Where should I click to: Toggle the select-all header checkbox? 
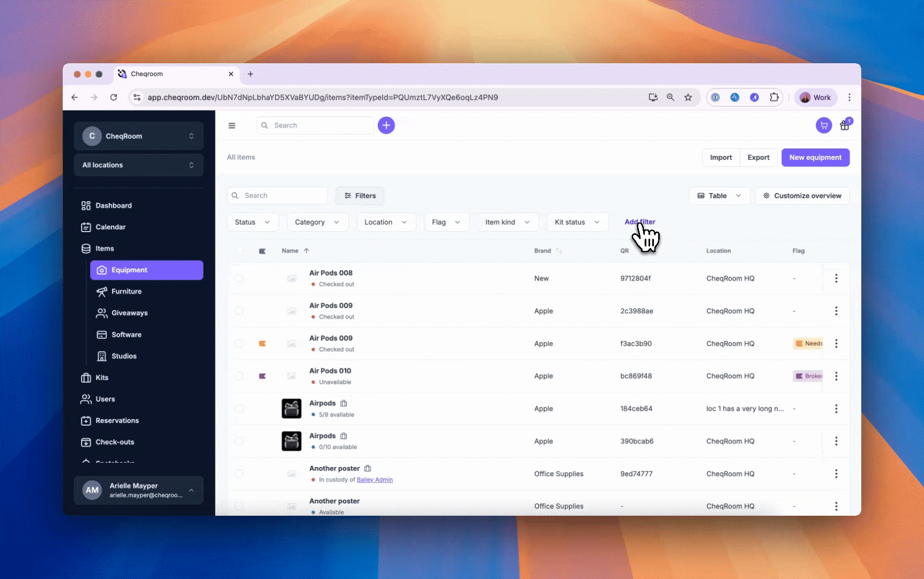pos(239,251)
